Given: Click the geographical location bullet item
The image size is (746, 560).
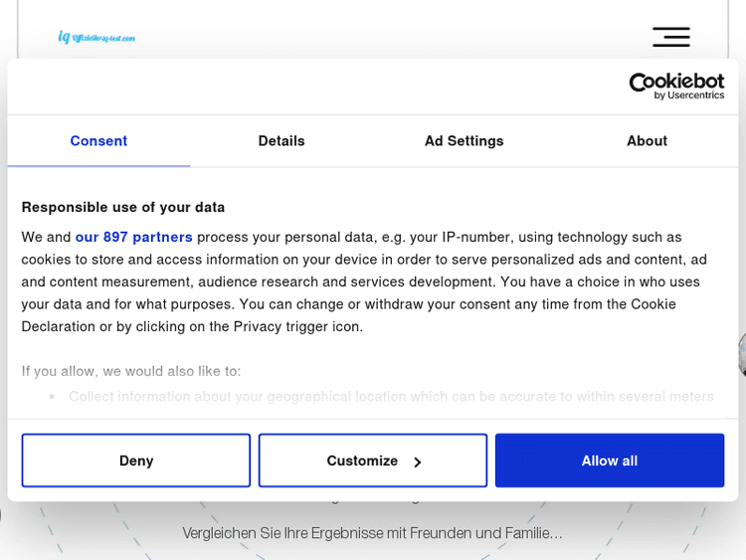Looking at the screenshot, I should click(391, 396).
